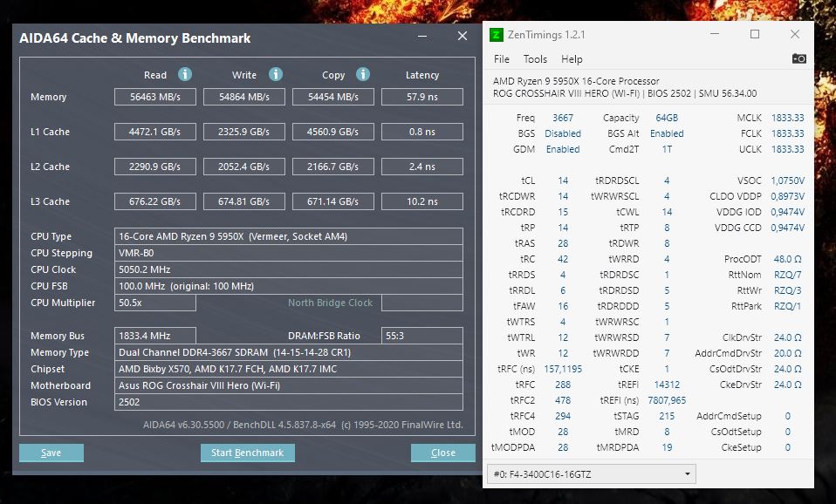Select L2 Cache Read value 2290.9 GB/s
The width and height of the screenshot is (836, 504).
[155, 167]
